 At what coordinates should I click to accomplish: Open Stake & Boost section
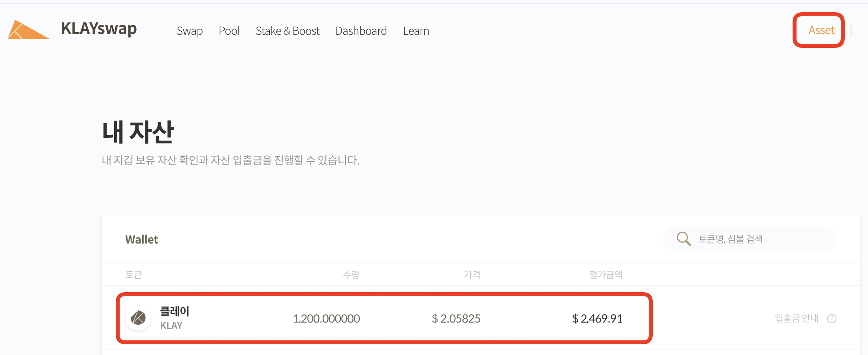tap(287, 31)
